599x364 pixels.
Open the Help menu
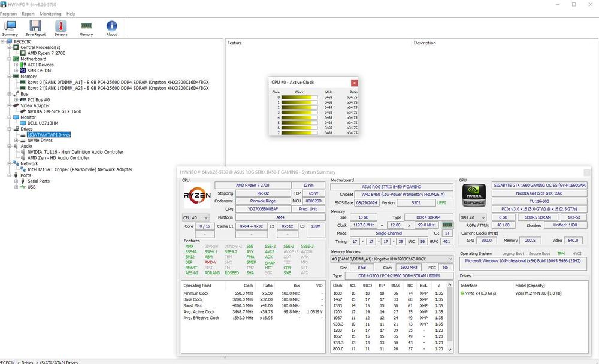(x=71, y=14)
